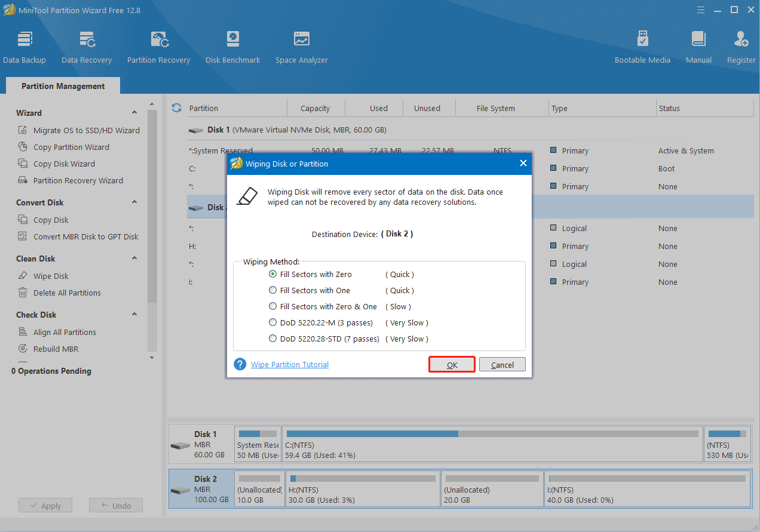Click the Copy Disk icon under Convert Disk

coord(23,220)
